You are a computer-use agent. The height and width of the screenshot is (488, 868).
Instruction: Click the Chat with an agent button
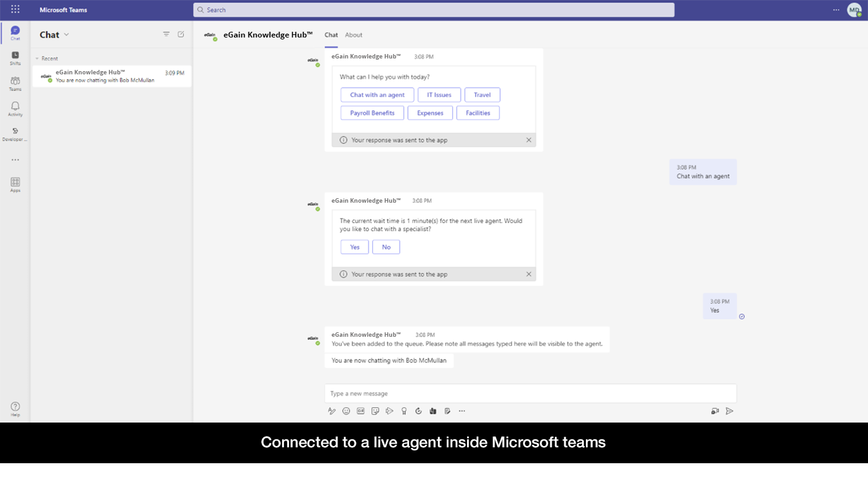(x=377, y=95)
